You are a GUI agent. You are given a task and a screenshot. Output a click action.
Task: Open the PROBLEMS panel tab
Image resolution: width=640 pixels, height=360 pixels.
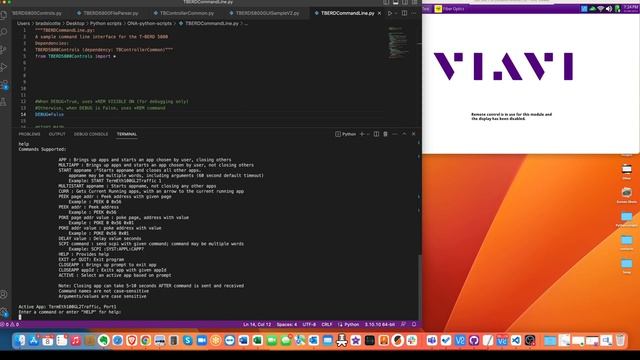coord(29,134)
